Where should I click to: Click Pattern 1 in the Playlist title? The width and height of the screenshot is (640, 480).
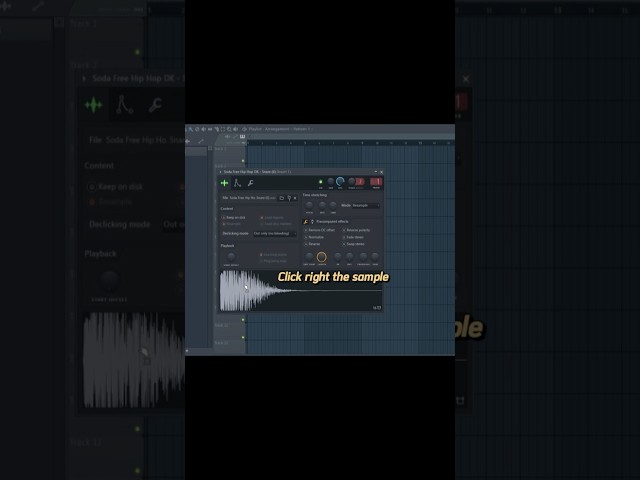(x=302, y=129)
